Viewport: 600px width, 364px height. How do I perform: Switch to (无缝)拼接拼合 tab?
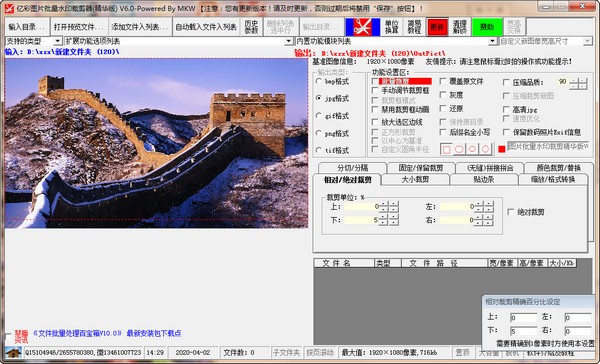pos(490,168)
